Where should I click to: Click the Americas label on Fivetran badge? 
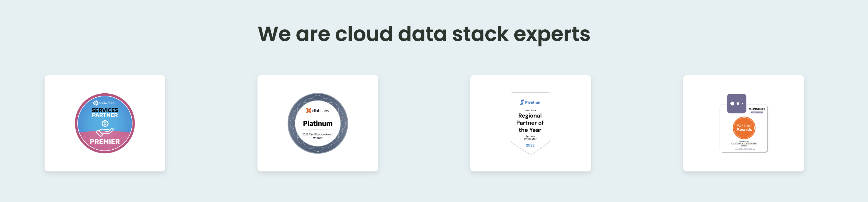point(530,110)
